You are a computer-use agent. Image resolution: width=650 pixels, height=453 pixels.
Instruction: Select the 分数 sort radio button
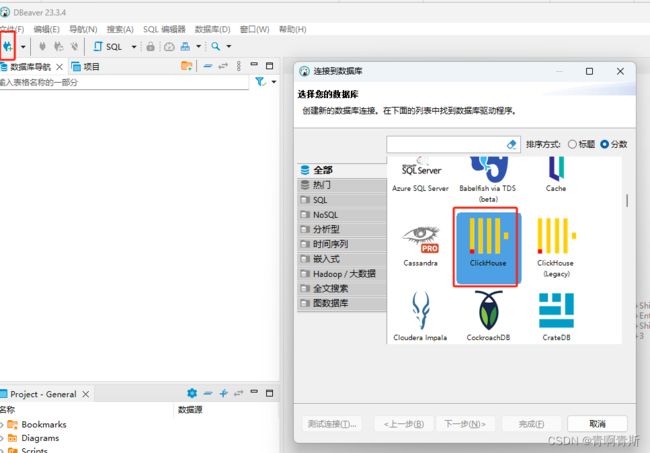pyautogui.click(x=604, y=144)
